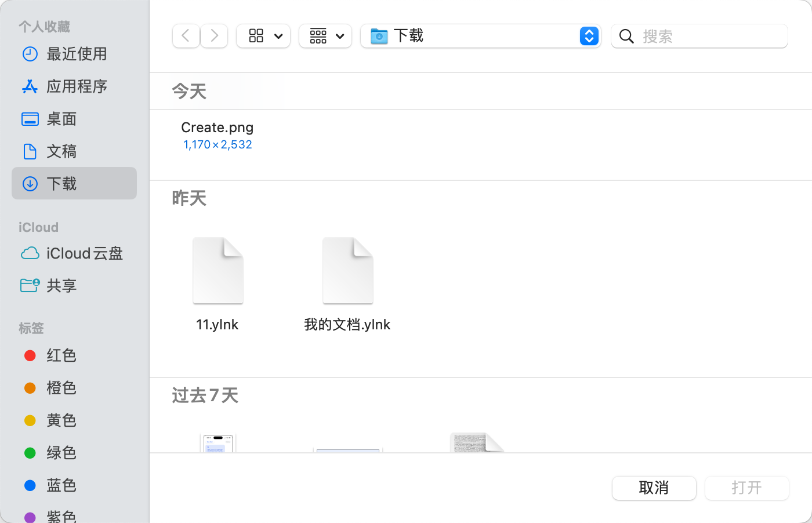Filter by the 红色 tag
The height and width of the screenshot is (523, 812).
pyautogui.click(x=74, y=355)
